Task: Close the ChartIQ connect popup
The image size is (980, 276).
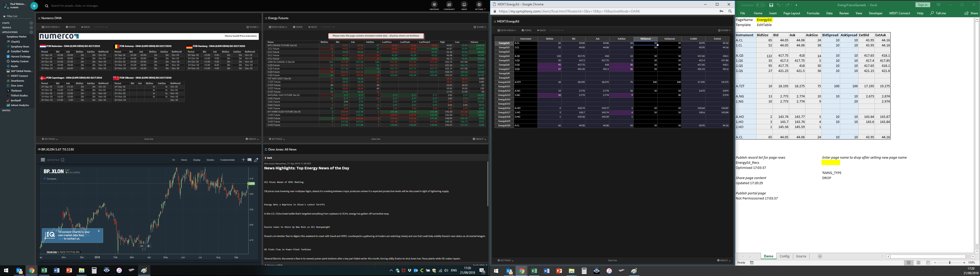Action: click(x=99, y=231)
